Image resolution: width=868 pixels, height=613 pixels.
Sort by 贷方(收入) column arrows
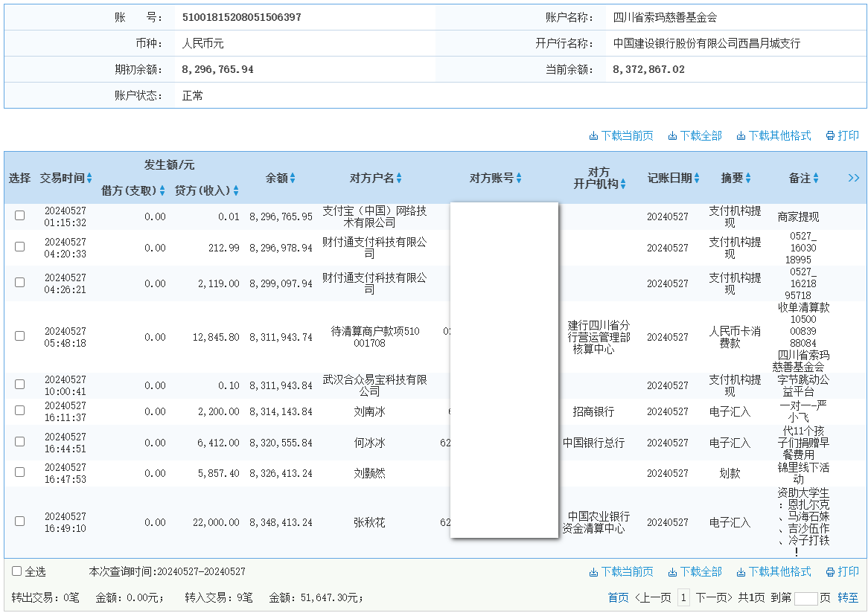click(236, 191)
